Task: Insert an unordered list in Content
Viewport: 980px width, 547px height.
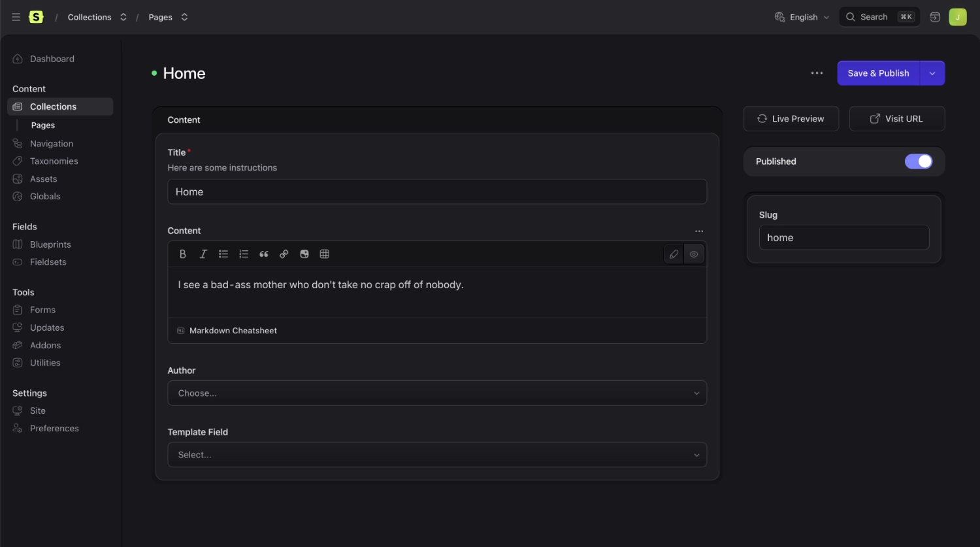Action: (223, 254)
